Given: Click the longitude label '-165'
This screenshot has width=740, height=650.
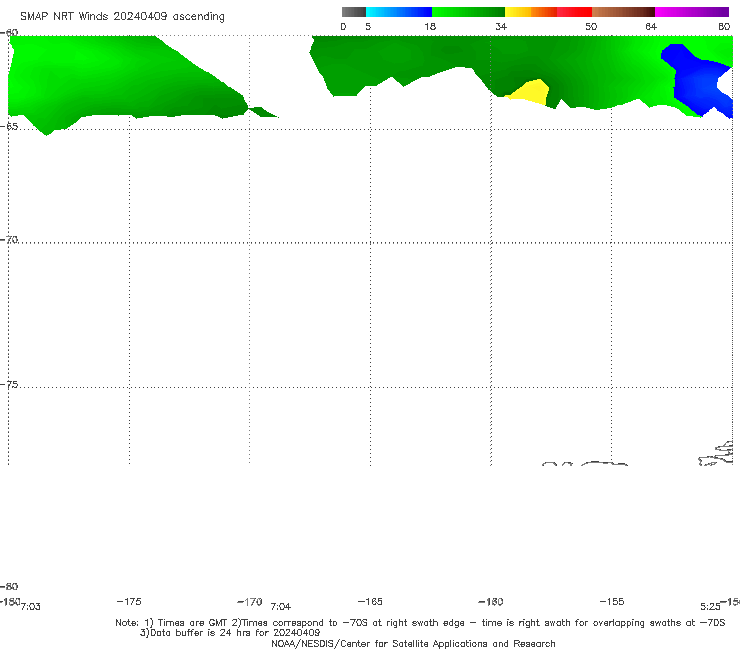Looking at the screenshot, I should [x=370, y=601].
